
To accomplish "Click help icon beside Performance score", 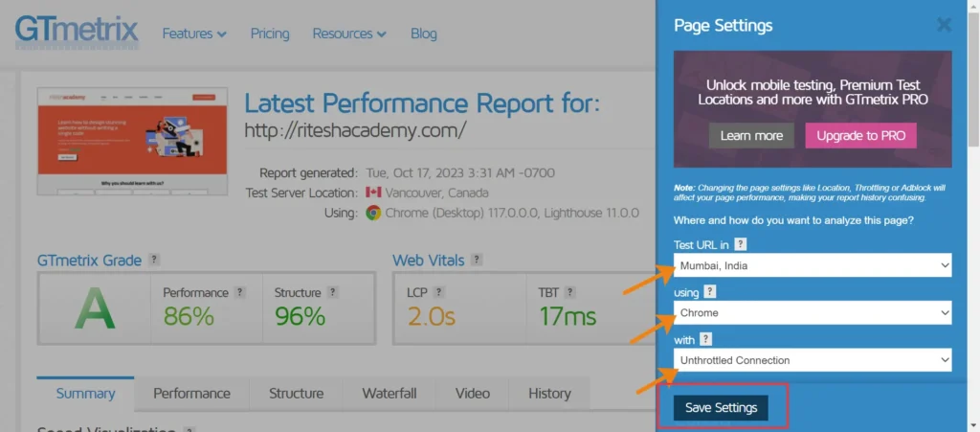I will point(239,292).
